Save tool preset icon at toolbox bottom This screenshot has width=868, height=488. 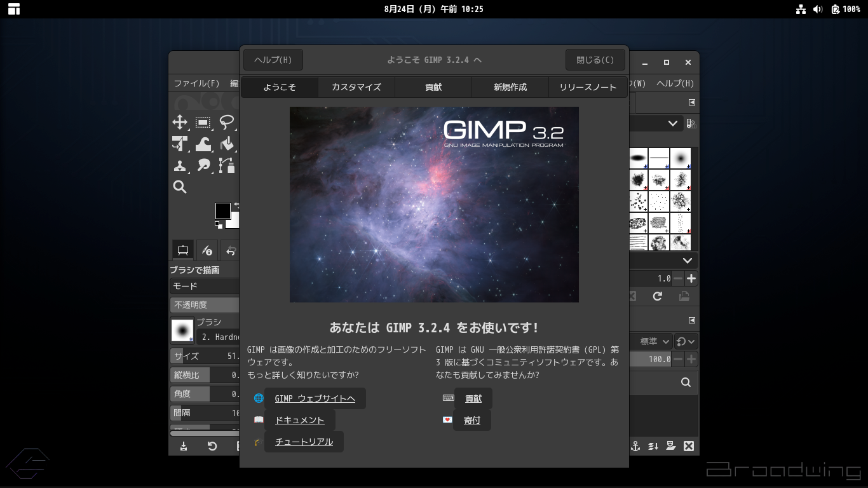[184, 446]
